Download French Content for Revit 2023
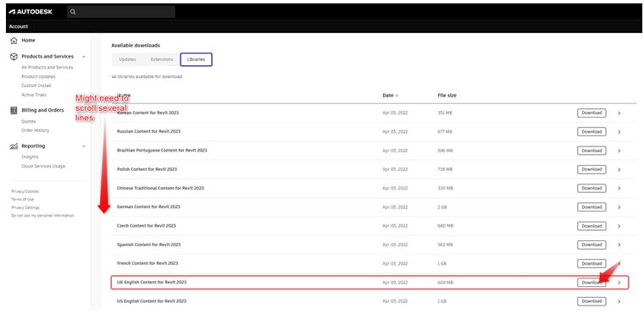The width and height of the screenshot is (644, 319). pos(591,264)
